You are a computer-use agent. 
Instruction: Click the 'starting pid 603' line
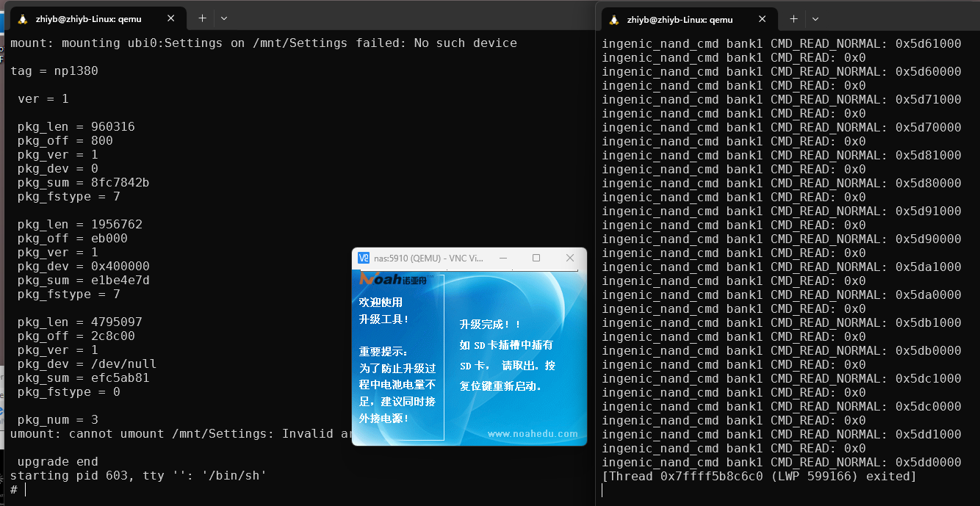(x=138, y=476)
